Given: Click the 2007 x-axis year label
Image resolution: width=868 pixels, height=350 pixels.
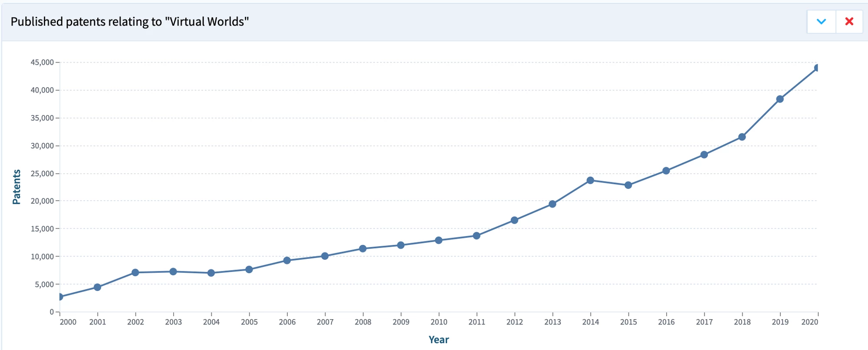Looking at the screenshot, I should coord(325,322).
